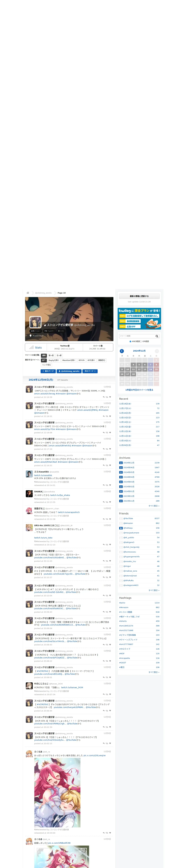The height and width of the screenshot is (868, 186).
Task: Open the 2024年12月09日(月) date heading
Action: (41, 380)
